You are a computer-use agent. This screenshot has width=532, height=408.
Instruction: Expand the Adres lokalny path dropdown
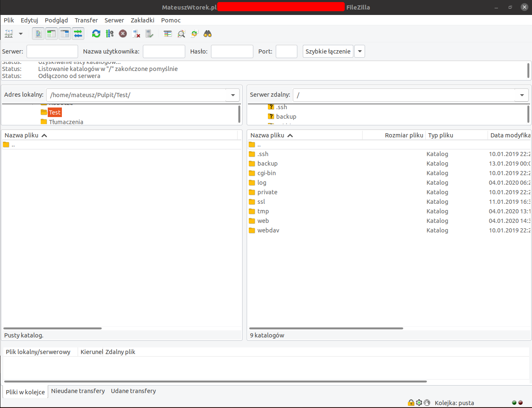(x=233, y=95)
